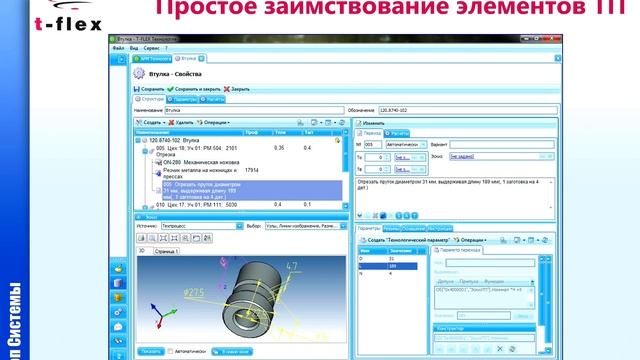Close the Втулка document tab
This screenshot has height=360, width=640.
tap(201, 59)
